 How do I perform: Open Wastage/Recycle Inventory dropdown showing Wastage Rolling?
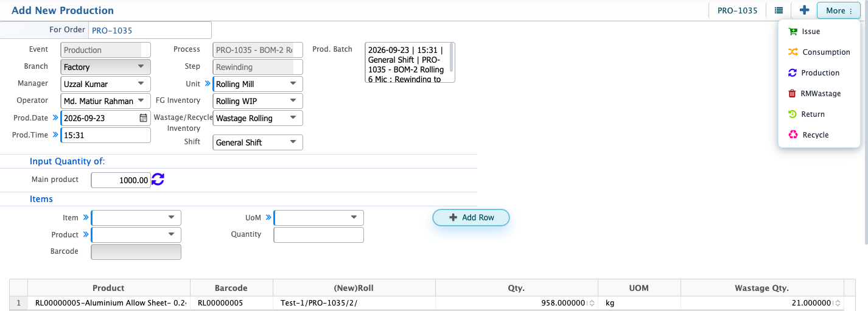(x=258, y=118)
